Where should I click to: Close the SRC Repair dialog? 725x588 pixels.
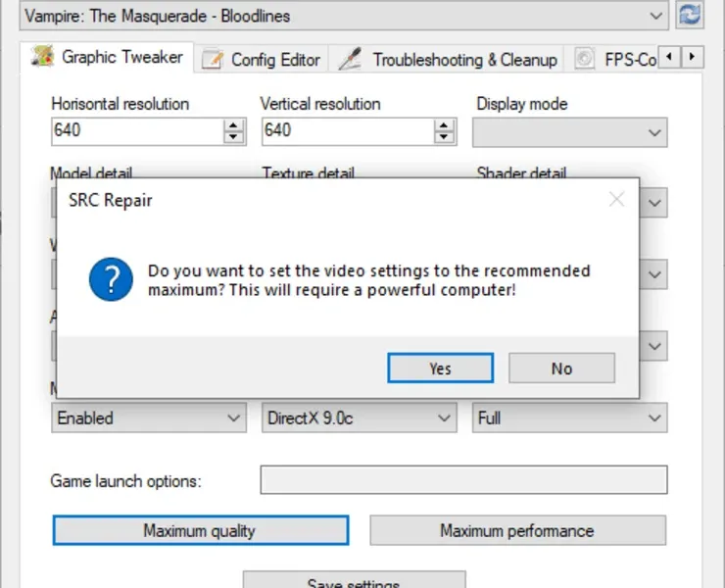(x=616, y=200)
